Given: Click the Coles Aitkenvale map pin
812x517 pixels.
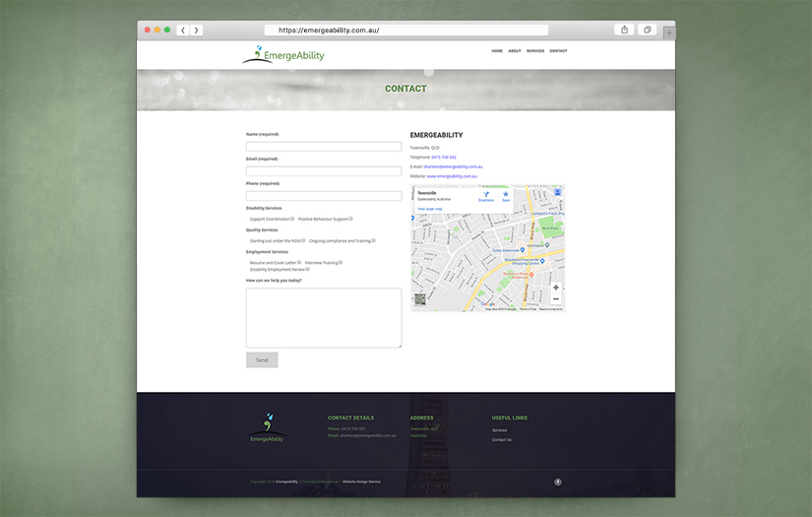Looking at the screenshot, I should [522, 250].
